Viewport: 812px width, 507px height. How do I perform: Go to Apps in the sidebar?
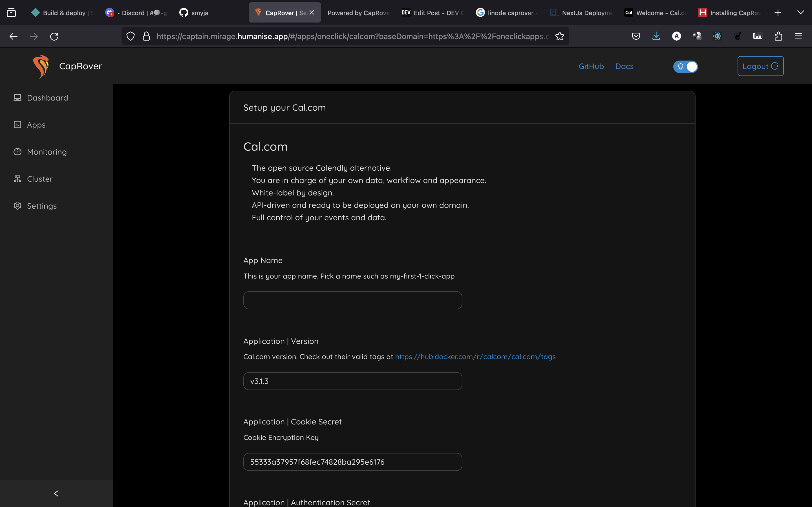click(x=36, y=125)
